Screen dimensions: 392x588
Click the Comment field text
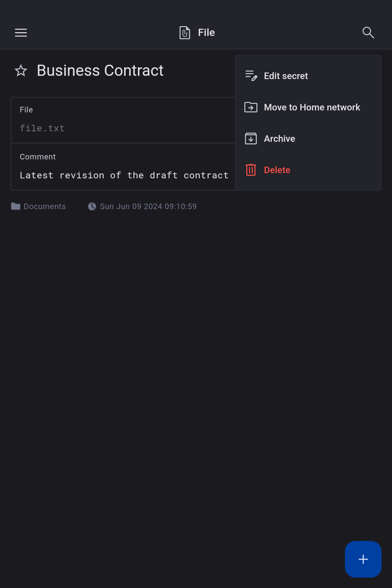click(x=124, y=175)
